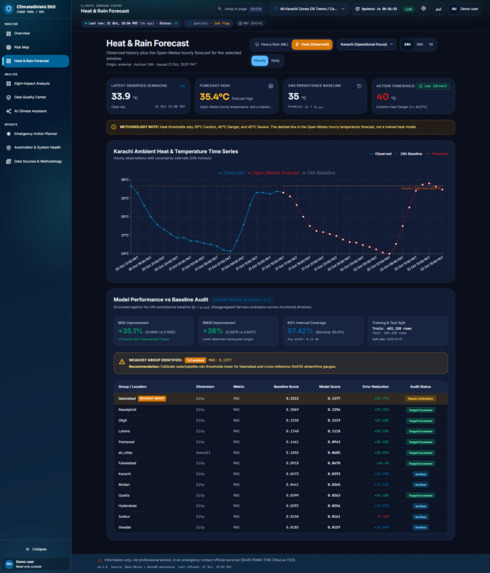The width and height of the screenshot is (490, 573).
Task: Click Needs Calibration badge in Islamabad row
Action: point(420,399)
